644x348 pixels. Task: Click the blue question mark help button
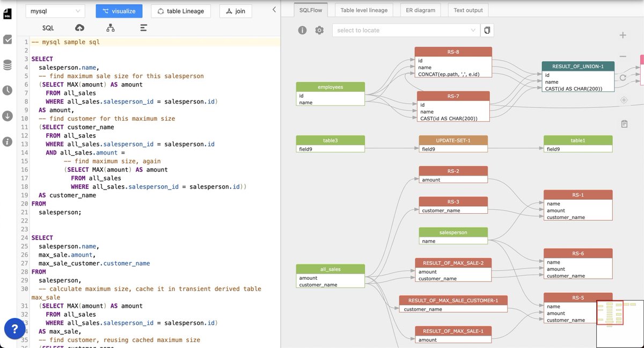click(x=15, y=329)
